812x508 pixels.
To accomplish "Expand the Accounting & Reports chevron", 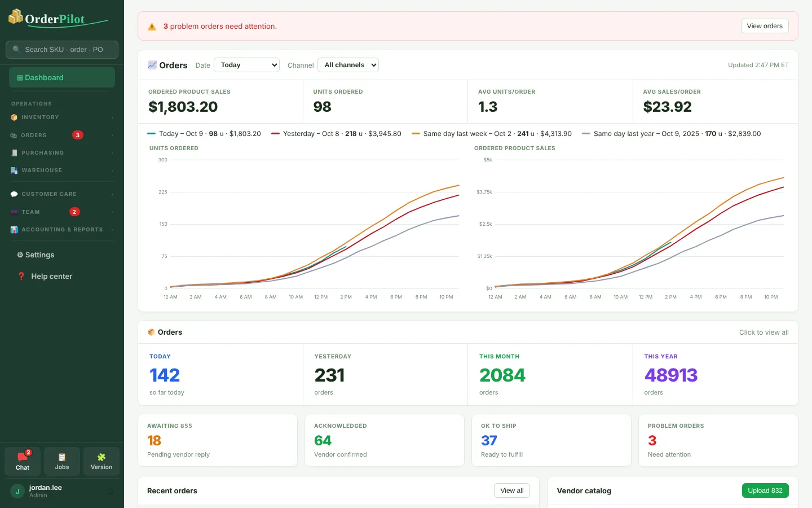I will coord(112,230).
